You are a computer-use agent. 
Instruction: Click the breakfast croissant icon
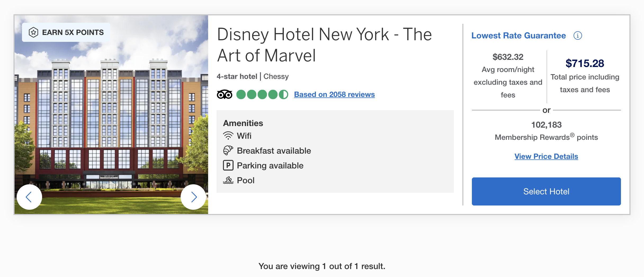[228, 150]
